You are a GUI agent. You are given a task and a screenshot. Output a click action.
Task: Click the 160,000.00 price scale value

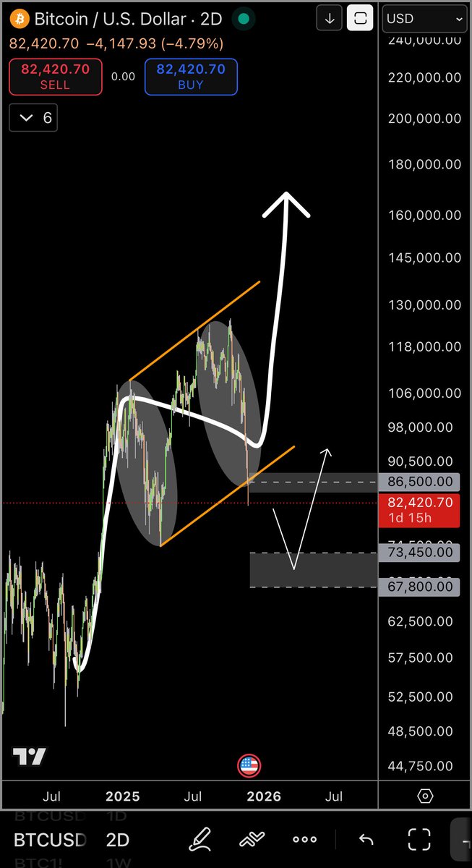[x=424, y=216]
